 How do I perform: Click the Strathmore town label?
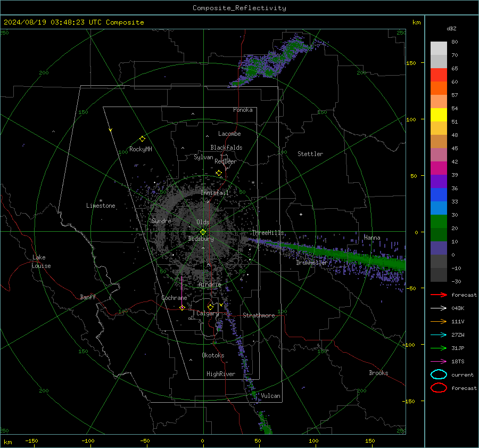tap(259, 315)
